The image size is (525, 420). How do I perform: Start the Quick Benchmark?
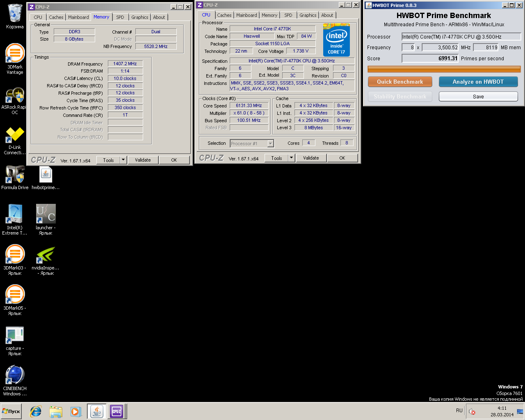(x=400, y=82)
